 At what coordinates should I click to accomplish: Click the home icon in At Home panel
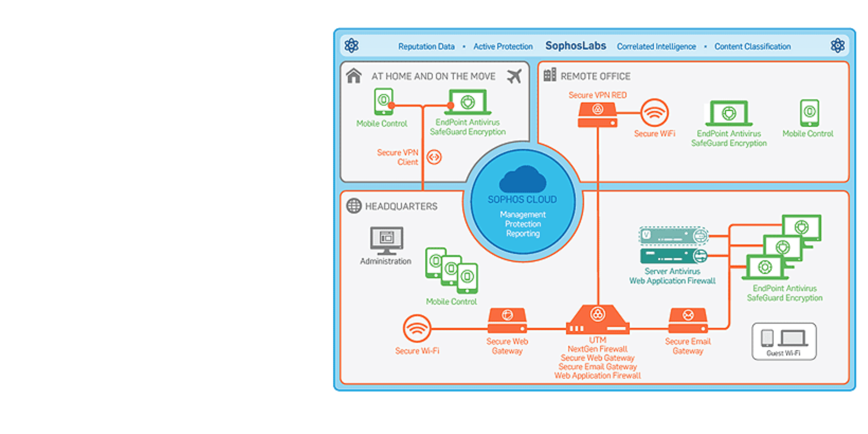coord(354,76)
